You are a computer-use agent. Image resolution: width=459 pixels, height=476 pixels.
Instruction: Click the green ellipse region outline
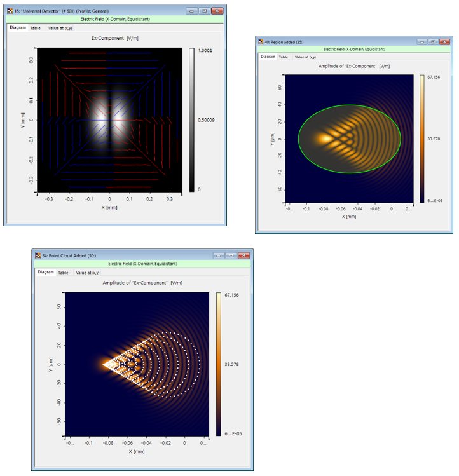[350, 105]
